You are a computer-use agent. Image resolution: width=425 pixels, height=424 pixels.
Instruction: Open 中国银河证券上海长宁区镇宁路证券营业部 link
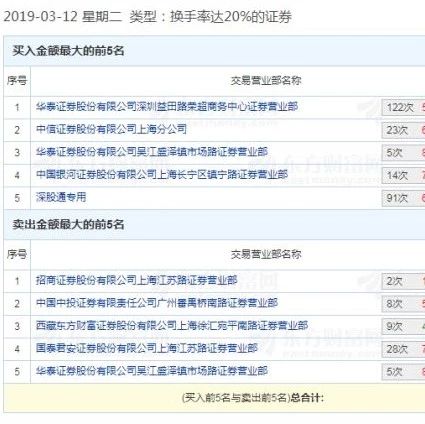[x=162, y=175]
